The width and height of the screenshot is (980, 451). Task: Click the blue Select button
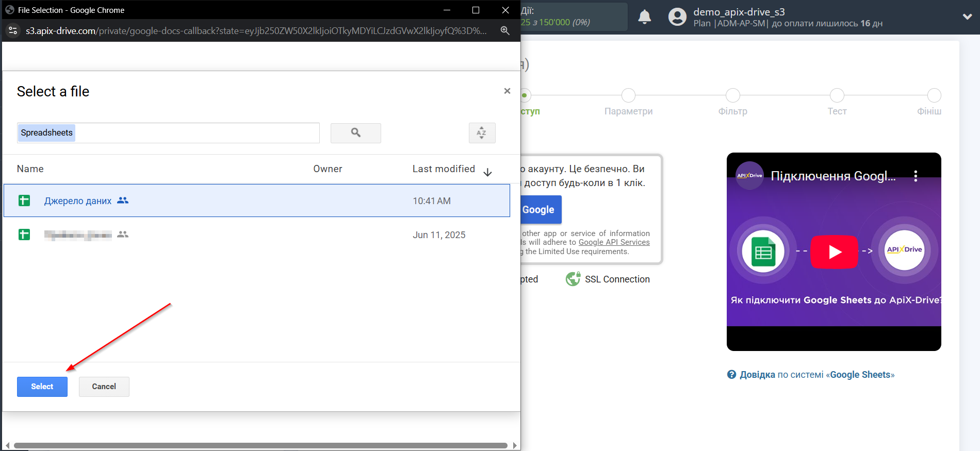[x=42, y=387]
